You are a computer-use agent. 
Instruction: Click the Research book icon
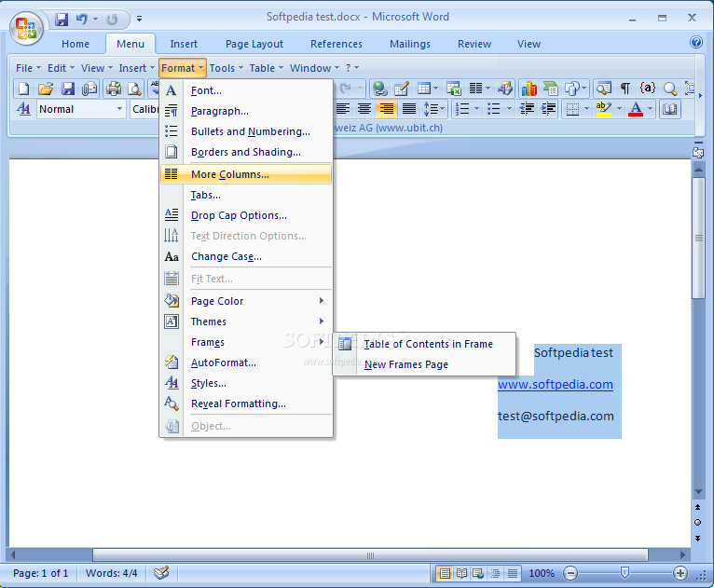[x=670, y=109]
